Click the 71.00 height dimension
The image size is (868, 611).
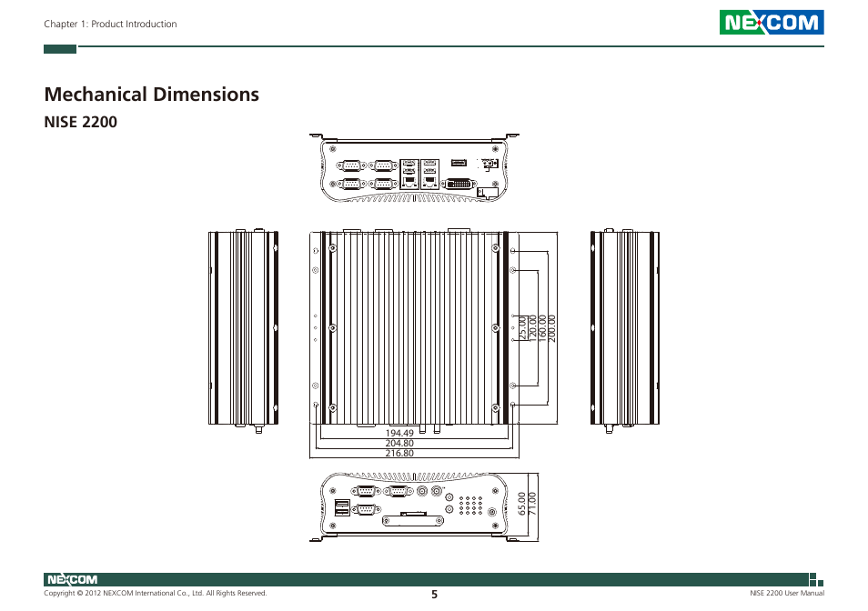pyautogui.click(x=532, y=504)
